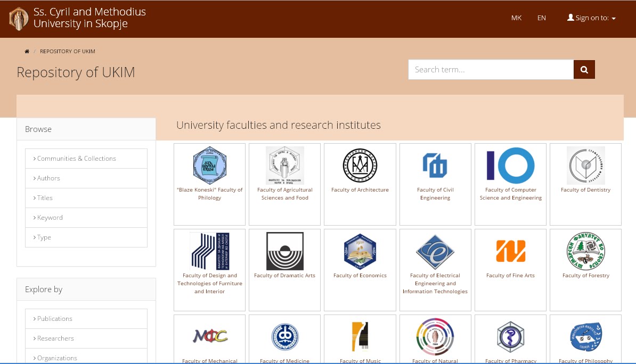Focus the Search term input field

point(491,70)
